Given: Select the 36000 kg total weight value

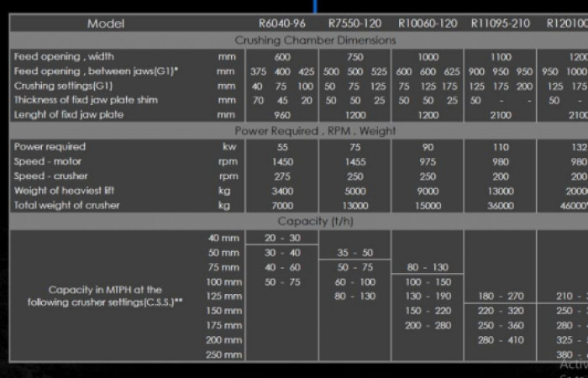Looking at the screenshot, I should 501,205.
